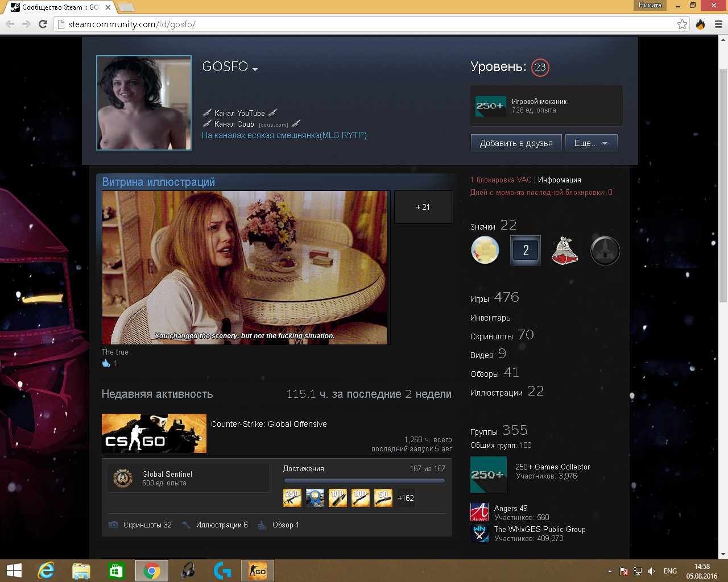Viewport: 728px width, 582px height.
Task: Open Видео 9 link
Action: point(488,354)
